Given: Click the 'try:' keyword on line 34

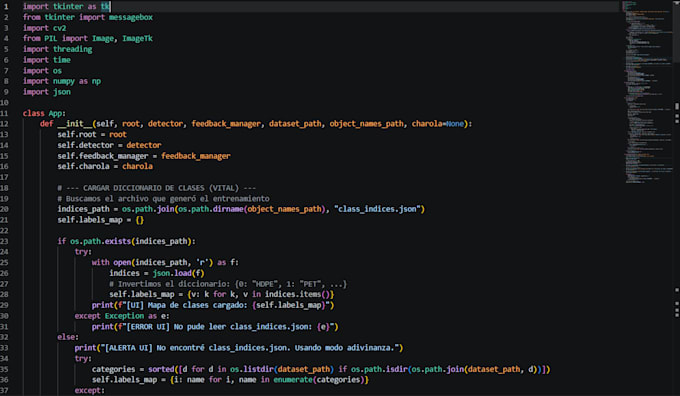Looking at the screenshot, I should [x=83, y=359].
